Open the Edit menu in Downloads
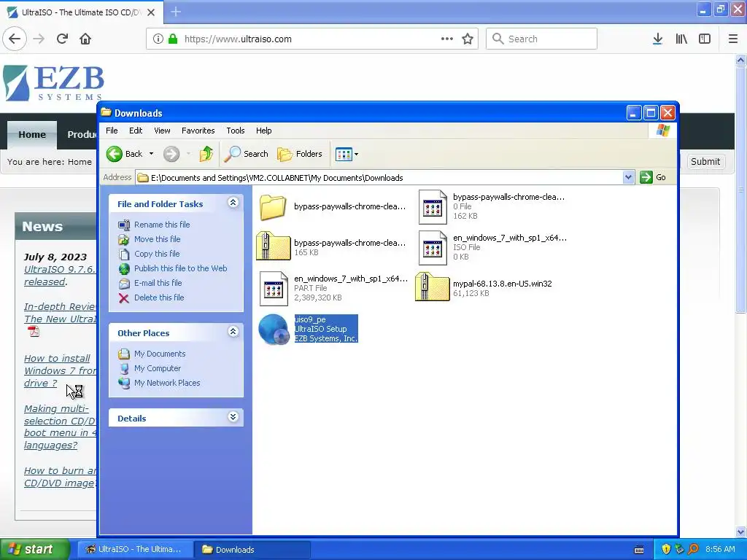 coord(135,131)
